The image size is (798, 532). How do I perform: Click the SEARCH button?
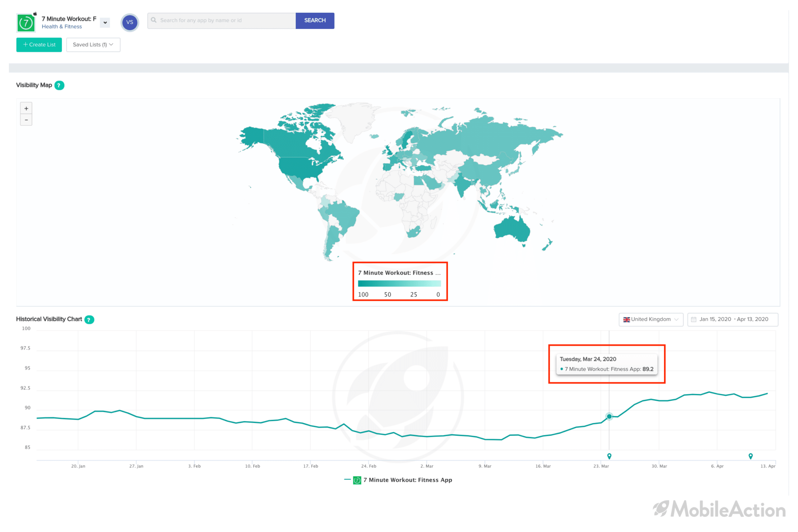[315, 20]
